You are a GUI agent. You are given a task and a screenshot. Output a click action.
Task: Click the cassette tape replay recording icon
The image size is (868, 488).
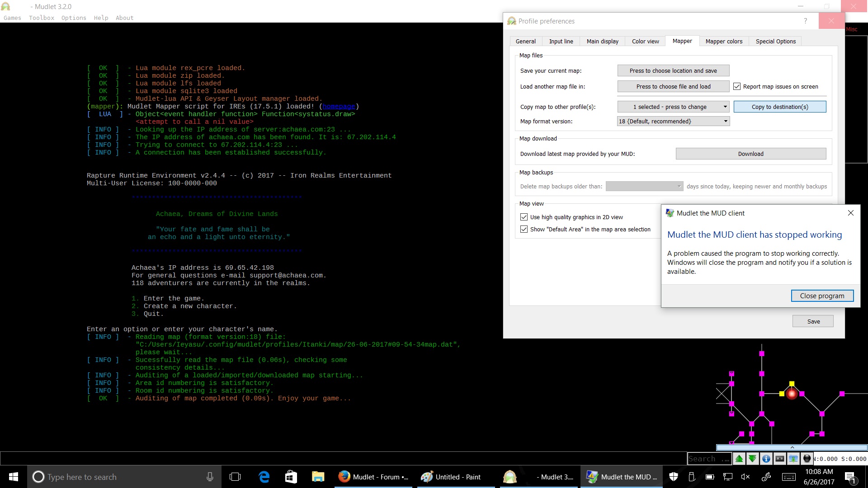780,459
